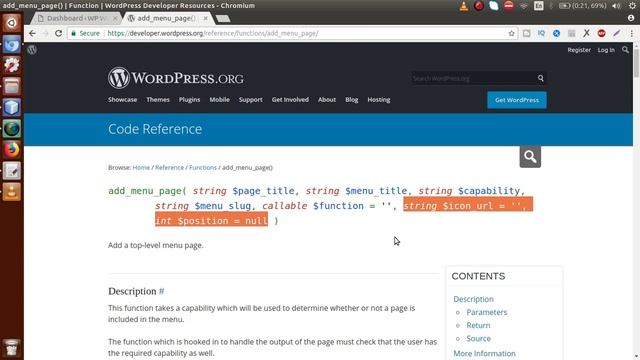Click the Log In link
Image resolution: width=640 pixels, height=360 pixels.
[606, 50]
